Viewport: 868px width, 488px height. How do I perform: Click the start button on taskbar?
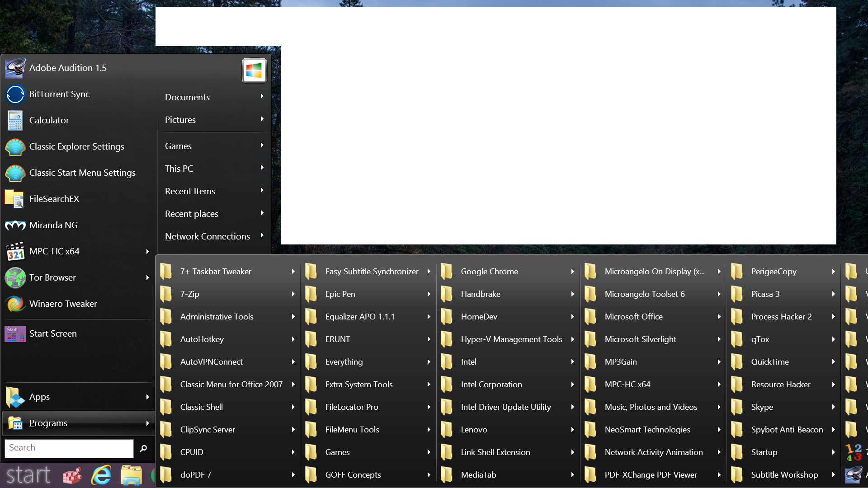point(28,475)
